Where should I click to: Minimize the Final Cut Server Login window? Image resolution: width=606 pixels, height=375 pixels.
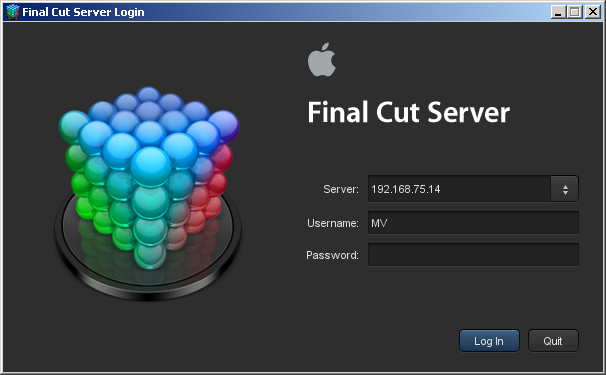coord(557,12)
